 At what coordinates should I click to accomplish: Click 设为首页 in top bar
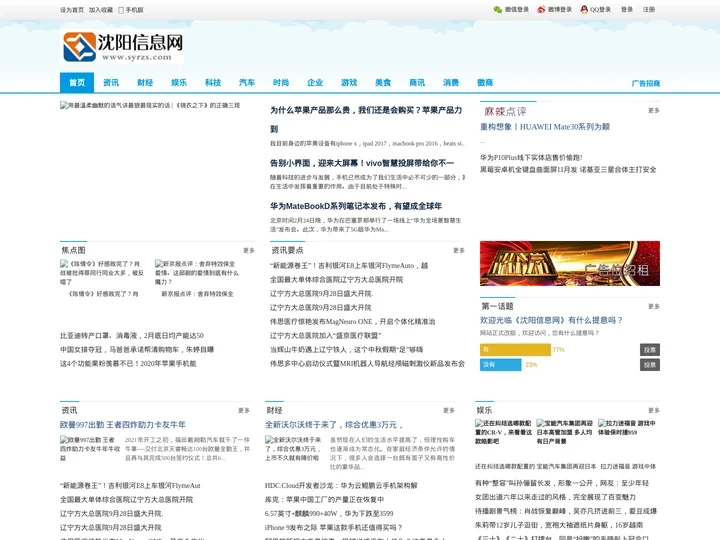click(72, 10)
